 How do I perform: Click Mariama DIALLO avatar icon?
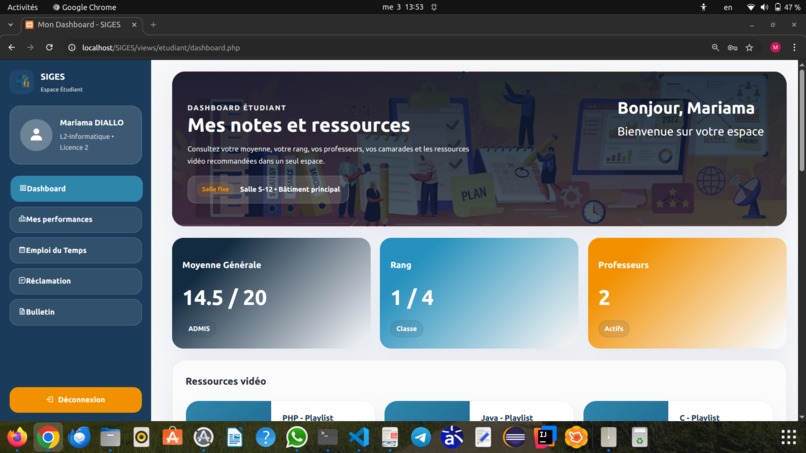pos(36,135)
